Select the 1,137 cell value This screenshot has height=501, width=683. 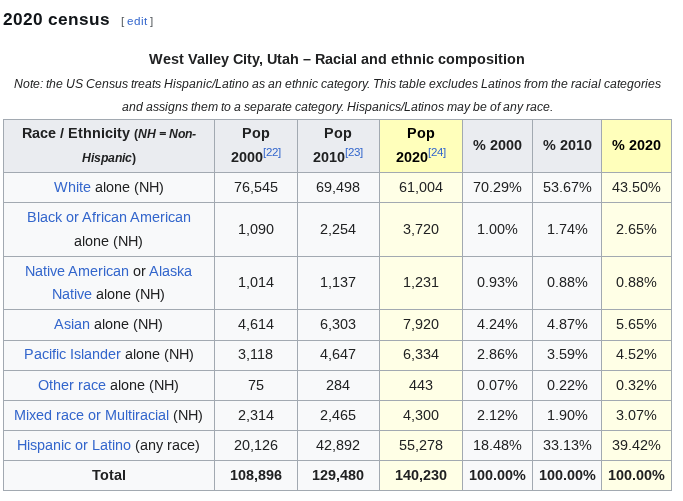(338, 282)
